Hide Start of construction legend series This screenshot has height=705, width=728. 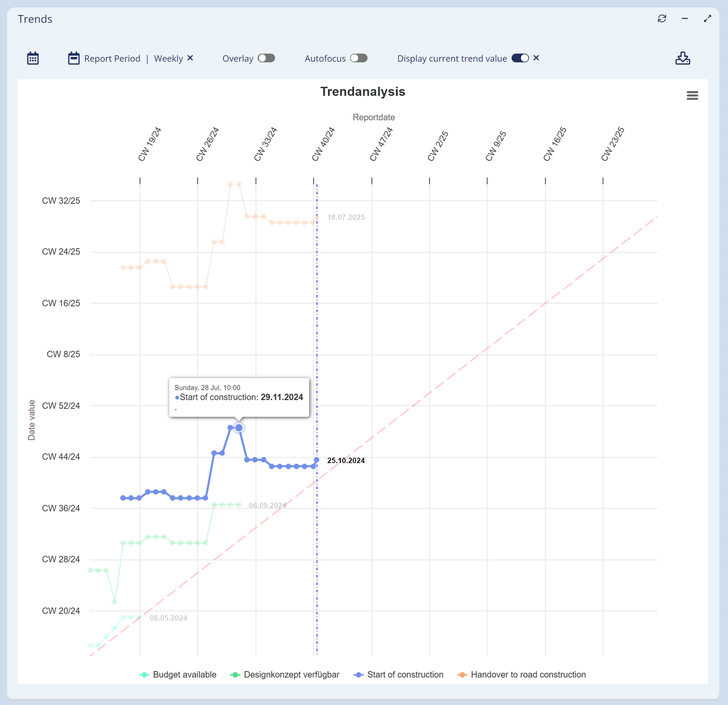[x=405, y=675]
